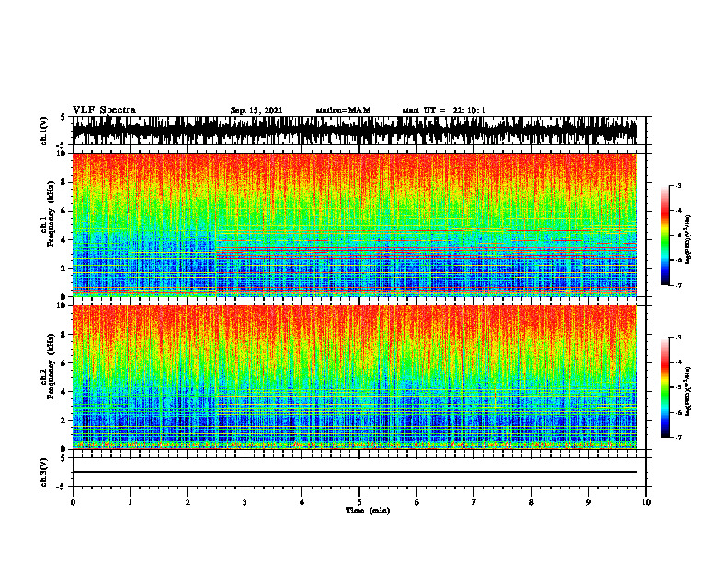This screenshot has height=563, width=728.
Task: Click the ch.2 color scale log(PSD) unit label
Action: (688, 391)
